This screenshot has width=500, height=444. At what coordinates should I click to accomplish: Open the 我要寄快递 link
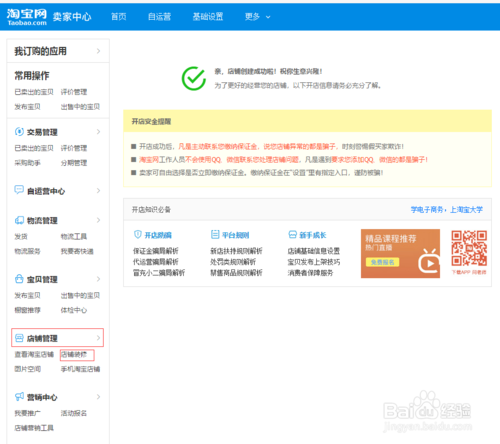click(x=77, y=251)
